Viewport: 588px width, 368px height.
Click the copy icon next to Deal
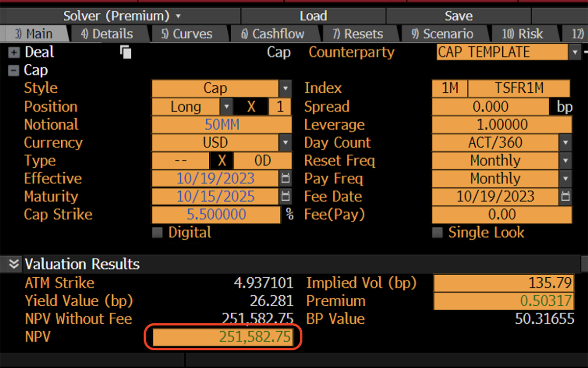[125, 52]
